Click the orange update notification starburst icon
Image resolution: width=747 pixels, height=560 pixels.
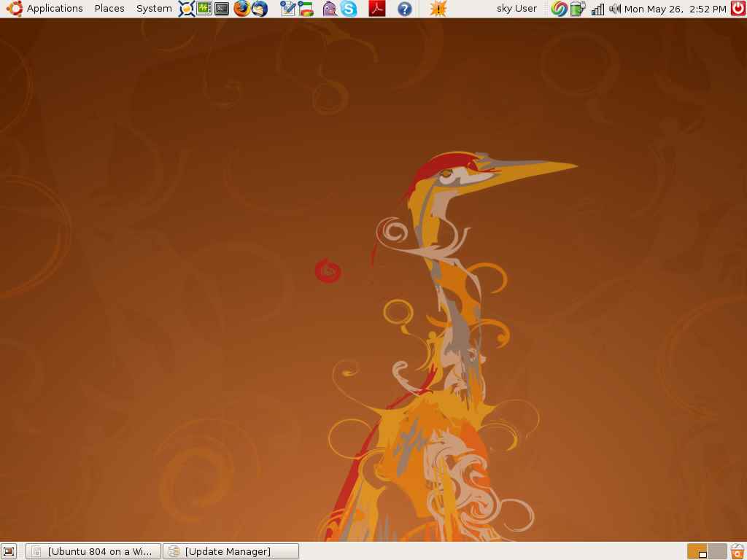click(438, 9)
